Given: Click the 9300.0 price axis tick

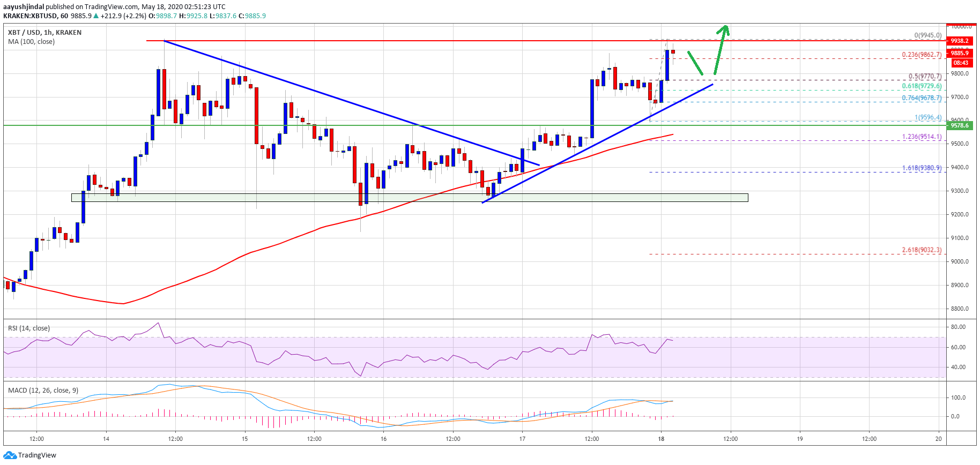Looking at the screenshot, I should click(960, 191).
